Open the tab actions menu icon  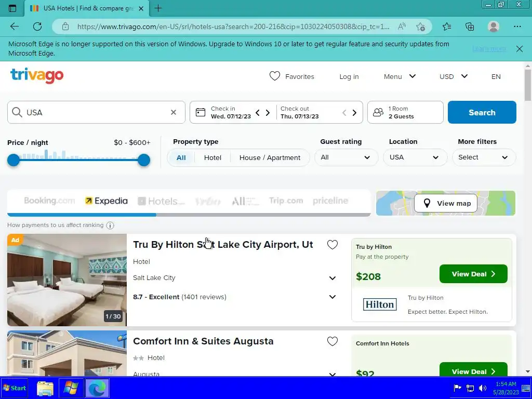pyautogui.click(x=12, y=8)
